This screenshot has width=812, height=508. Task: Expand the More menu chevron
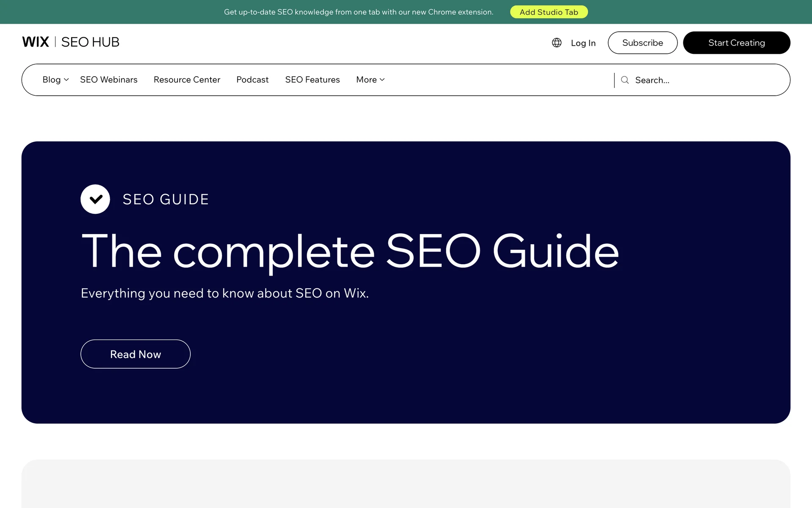click(382, 80)
